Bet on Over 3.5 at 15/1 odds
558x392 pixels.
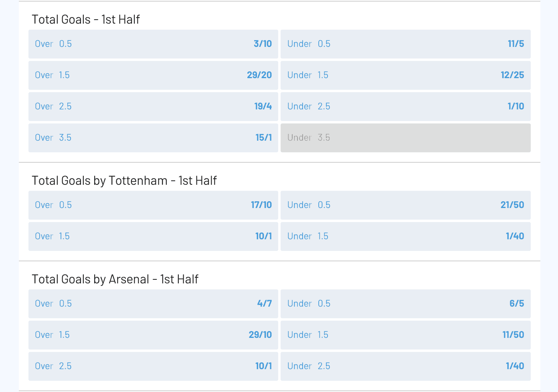[x=153, y=138]
